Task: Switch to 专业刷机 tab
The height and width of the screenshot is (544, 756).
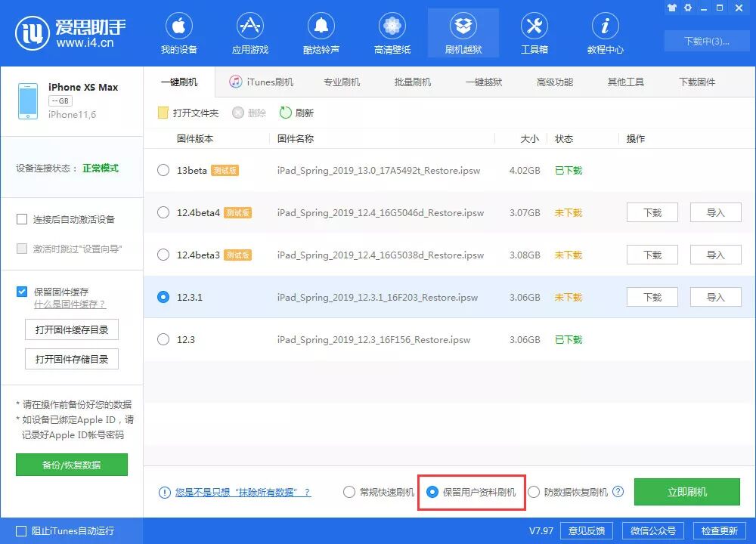Action: coord(342,82)
